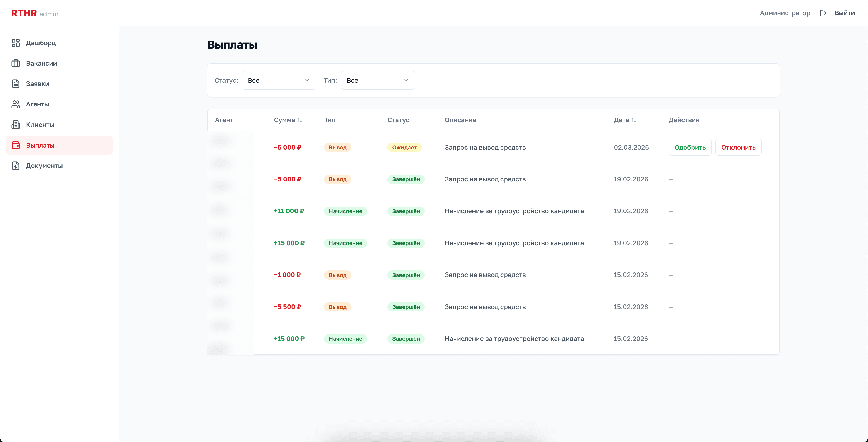Open the Статус filter dropdown
The width and height of the screenshot is (868, 442).
click(279, 80)
